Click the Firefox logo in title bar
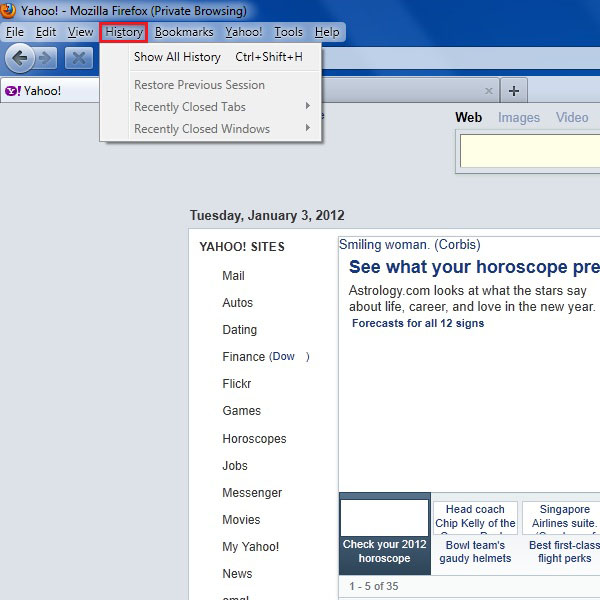 pyautogui.click(x=7, y=10)
